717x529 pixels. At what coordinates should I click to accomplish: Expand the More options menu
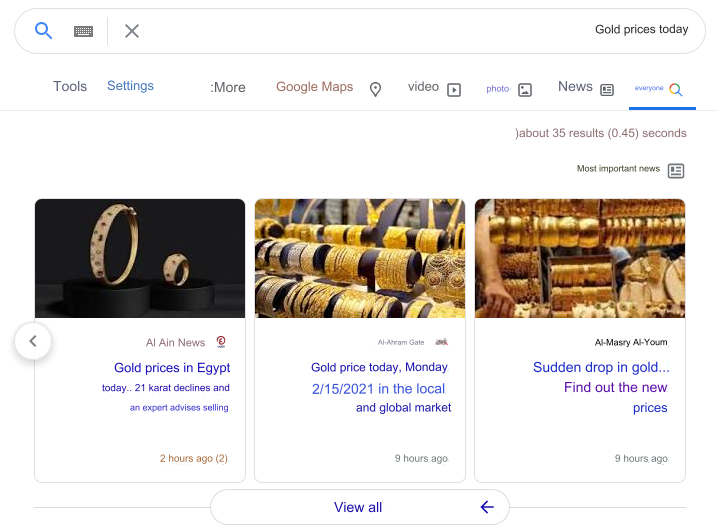click(228, 87)
